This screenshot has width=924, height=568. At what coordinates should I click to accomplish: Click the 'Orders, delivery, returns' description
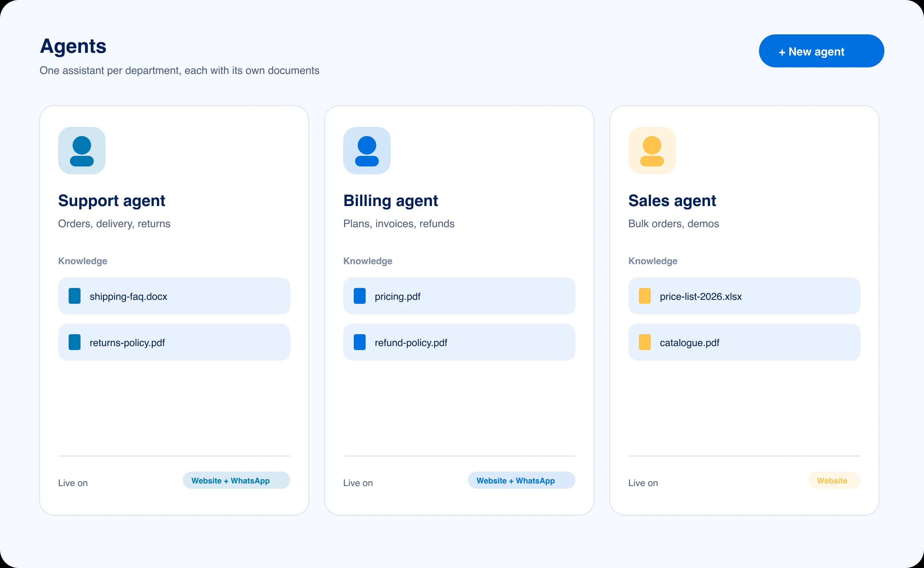(x=114, y=224)
